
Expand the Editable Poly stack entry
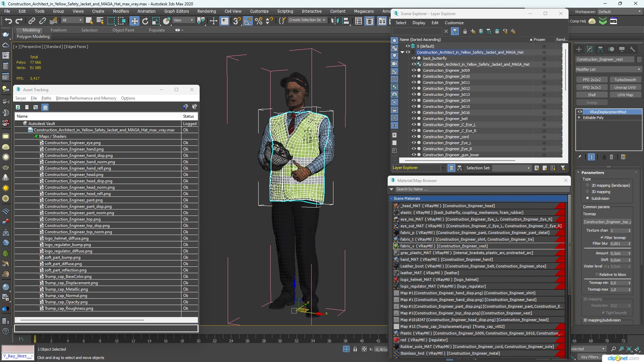tap(579, 118)
